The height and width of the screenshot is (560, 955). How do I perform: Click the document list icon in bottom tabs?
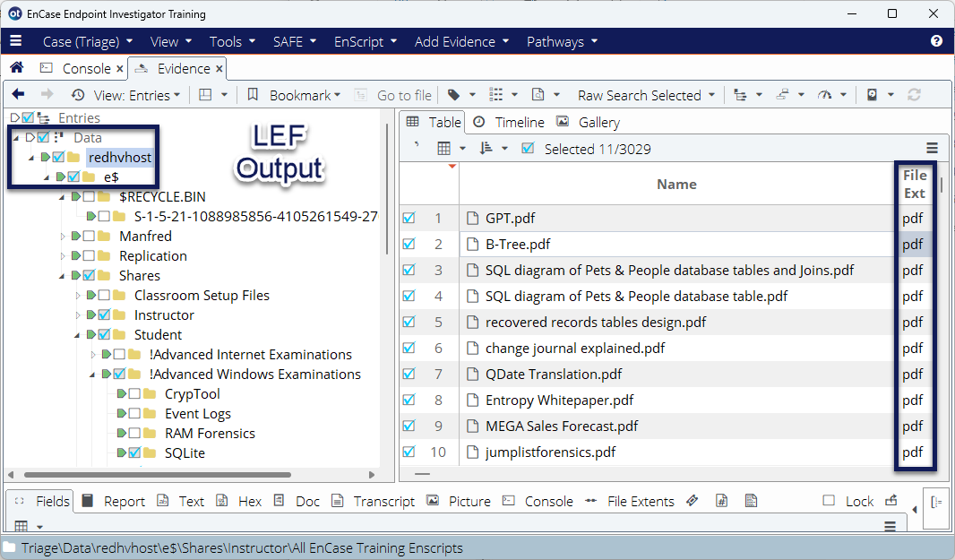(x=751, y=501)
